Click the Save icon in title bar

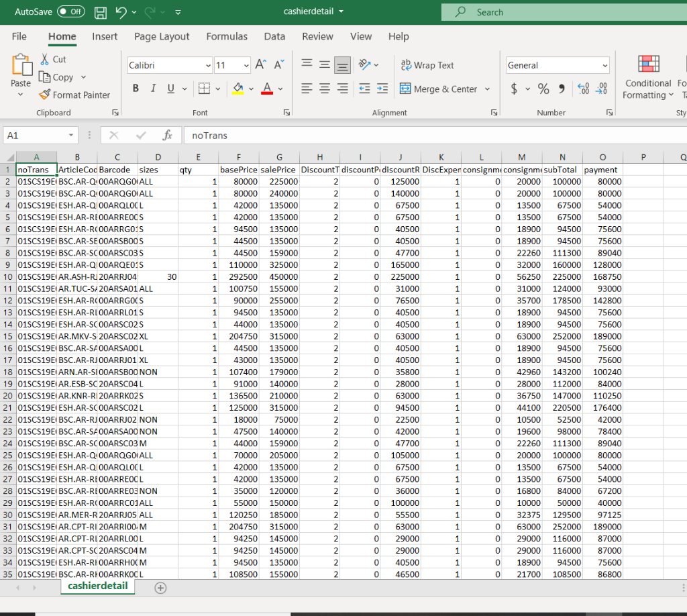(x=101, y=12)
